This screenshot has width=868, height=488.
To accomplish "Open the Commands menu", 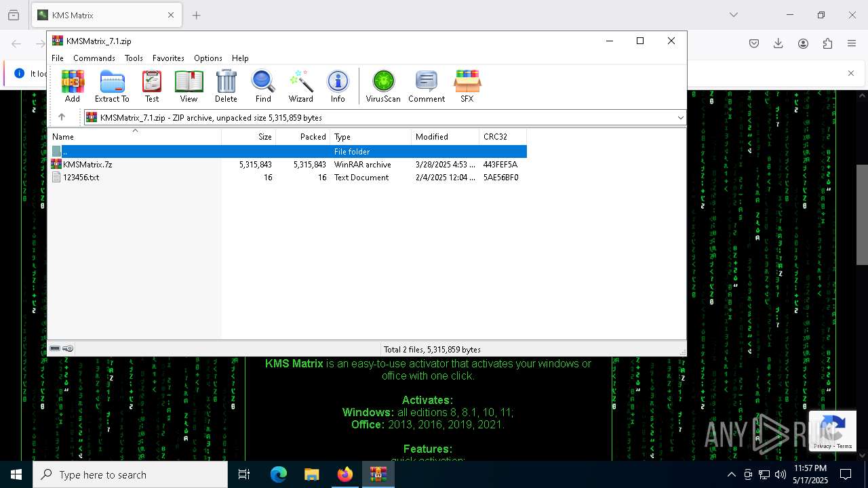I will [94, 58].
